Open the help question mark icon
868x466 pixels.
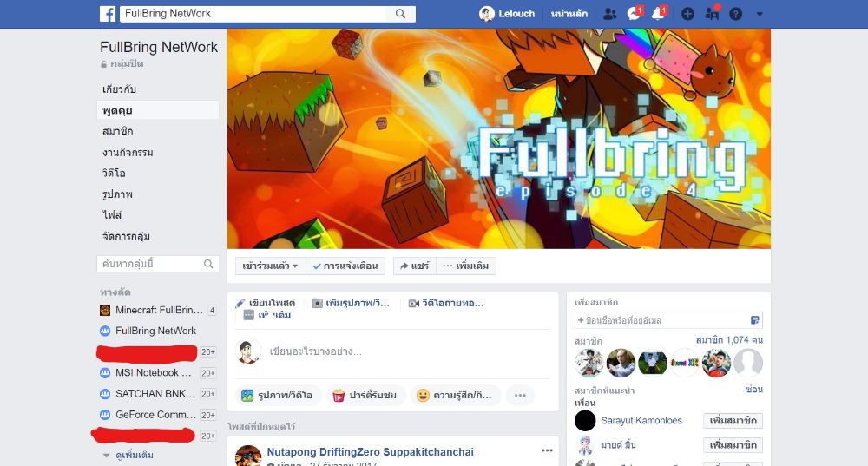coord(735,14)
